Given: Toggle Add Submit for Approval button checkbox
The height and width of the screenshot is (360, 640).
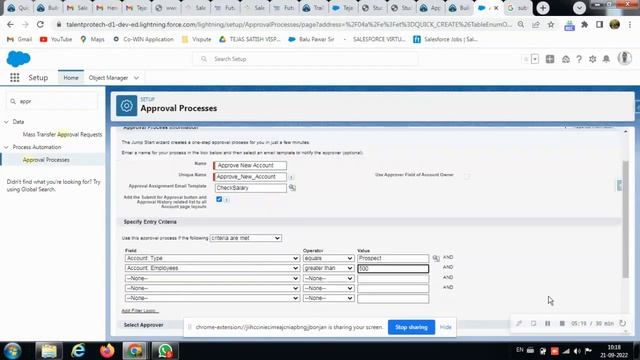Looking at the screenshot, I should (x=219, y=199).
